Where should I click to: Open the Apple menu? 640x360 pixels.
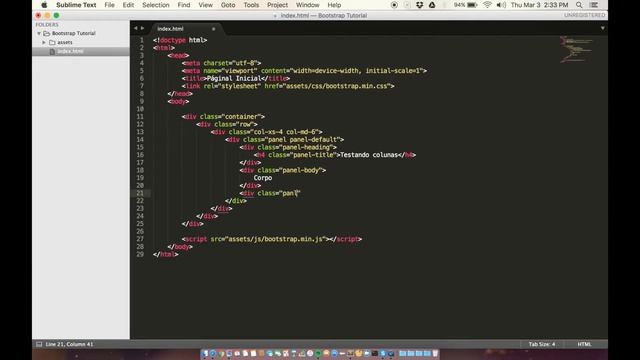click(x=44, y=5)
